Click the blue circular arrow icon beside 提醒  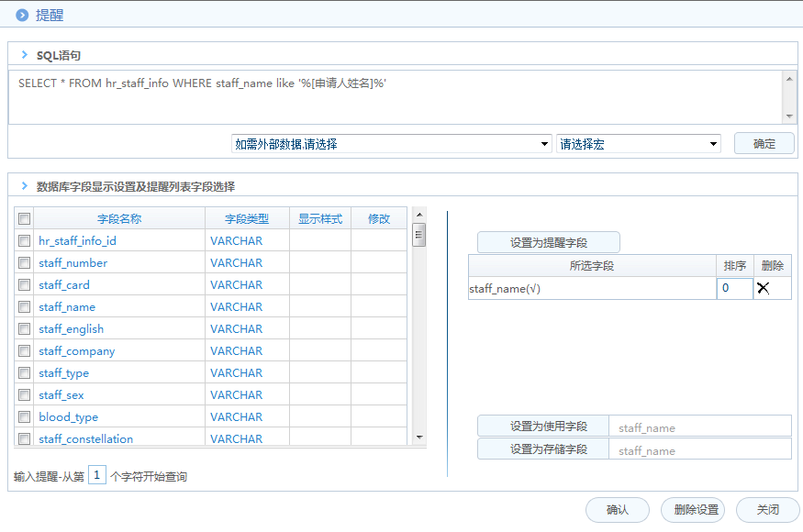pyautogui.click(x=21, y=15)
